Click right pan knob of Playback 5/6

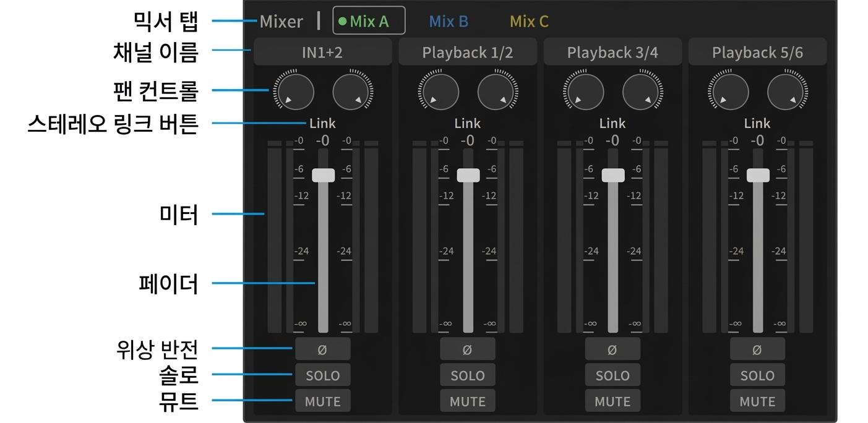[x=788, y=92]
